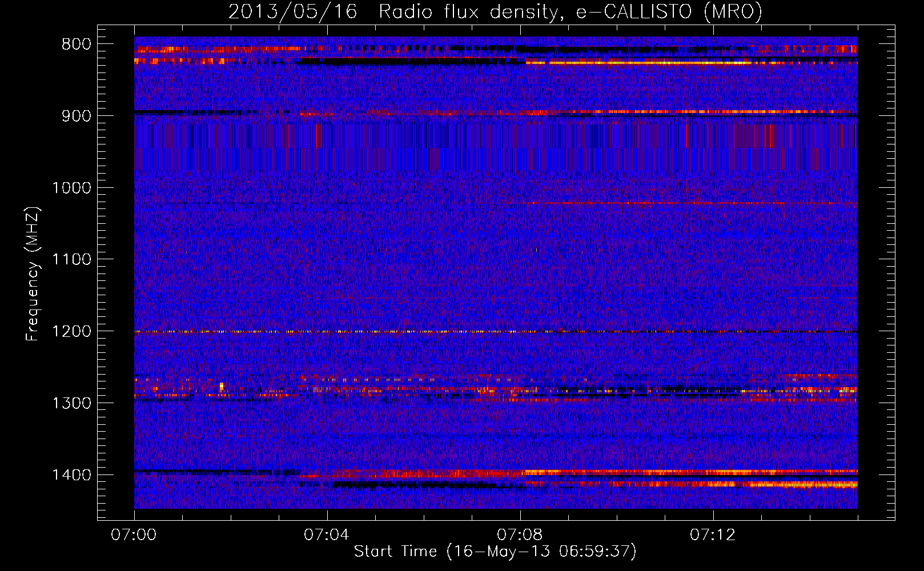The height and width of the screenshot is (571, 924).
Task: Click the 1100 frequency tick label
Action: pyautogui.click(x=71, y=260)
